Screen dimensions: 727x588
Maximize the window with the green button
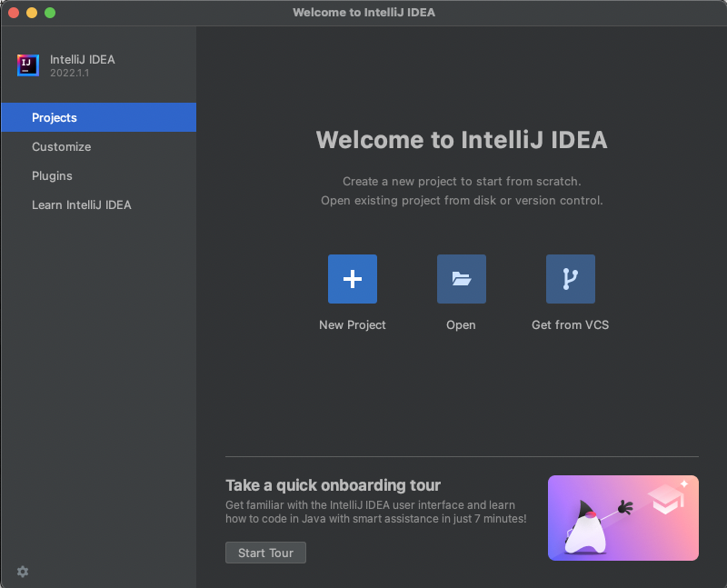(x=50, y=13)
